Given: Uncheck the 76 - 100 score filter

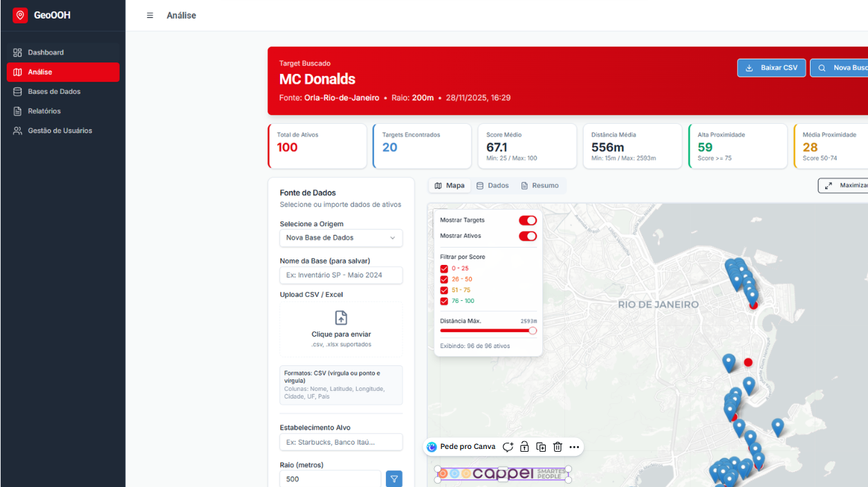Looking at the screenshot, I should pyautogui.click(x=444, y=301).
